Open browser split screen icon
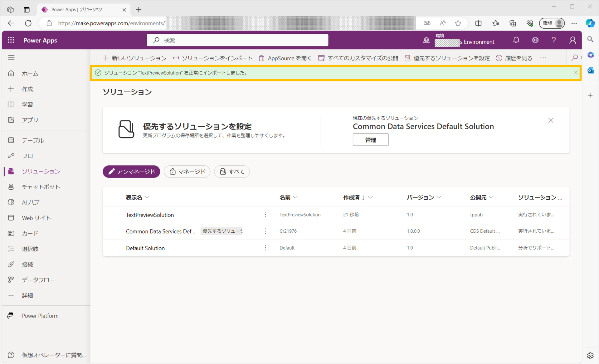The height and width of the screenshot is (364, 599). 478,23
